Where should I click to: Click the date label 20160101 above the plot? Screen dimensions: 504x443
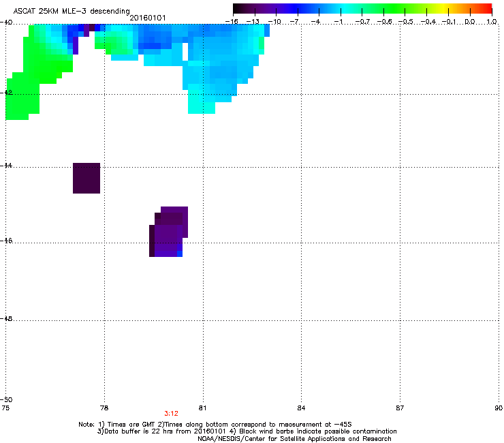[148, 18]
